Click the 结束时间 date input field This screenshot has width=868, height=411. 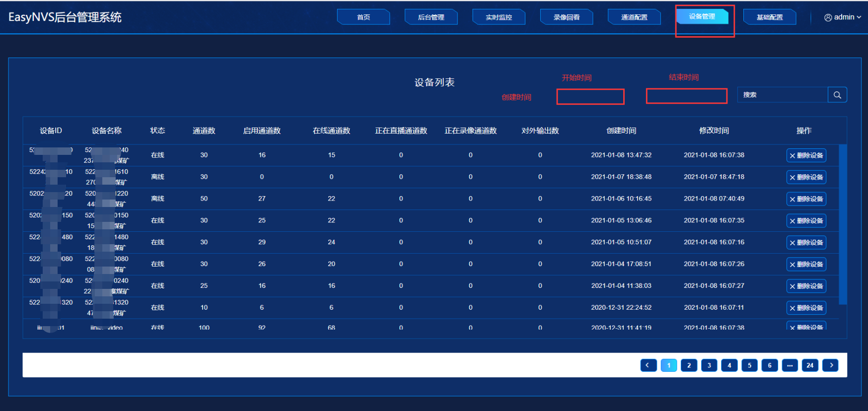pos(687,96)
